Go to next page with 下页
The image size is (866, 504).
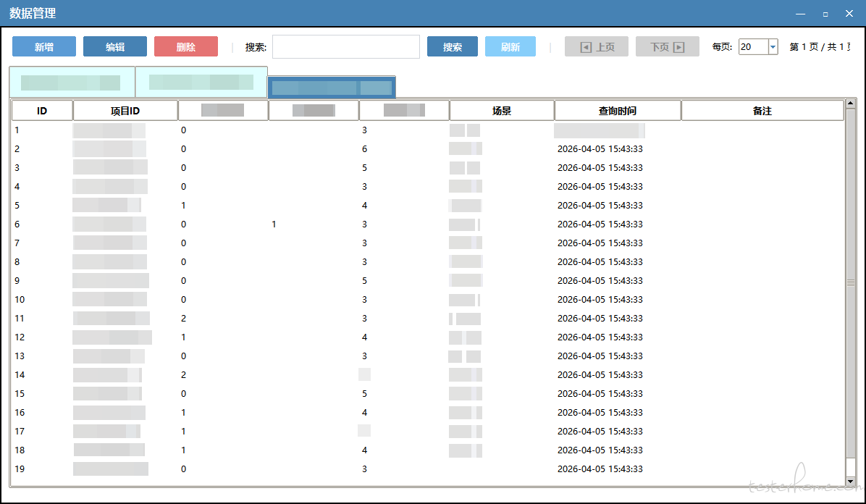pyautogui.click(x=668, y=47)
